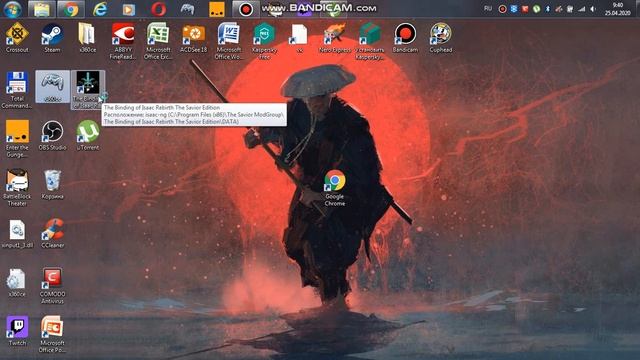This screenshot has width=640, height=360.
Task: Select The Binding of Isaac shortcut
Action: click(x=87, y=90)
